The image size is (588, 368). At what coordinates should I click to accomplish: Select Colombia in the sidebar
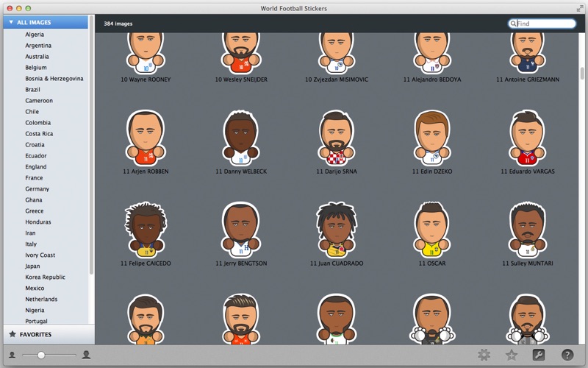(x=38, y=122)
